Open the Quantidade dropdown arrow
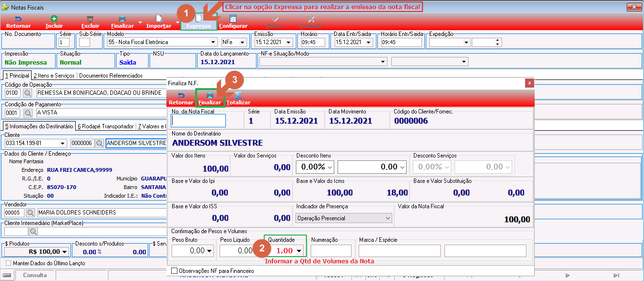The image size is (644, 281). [299, 251]
